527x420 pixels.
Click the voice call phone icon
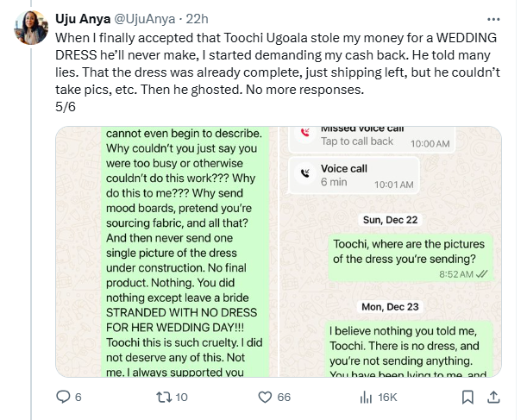pyautogui.click(x=304, y=172)
